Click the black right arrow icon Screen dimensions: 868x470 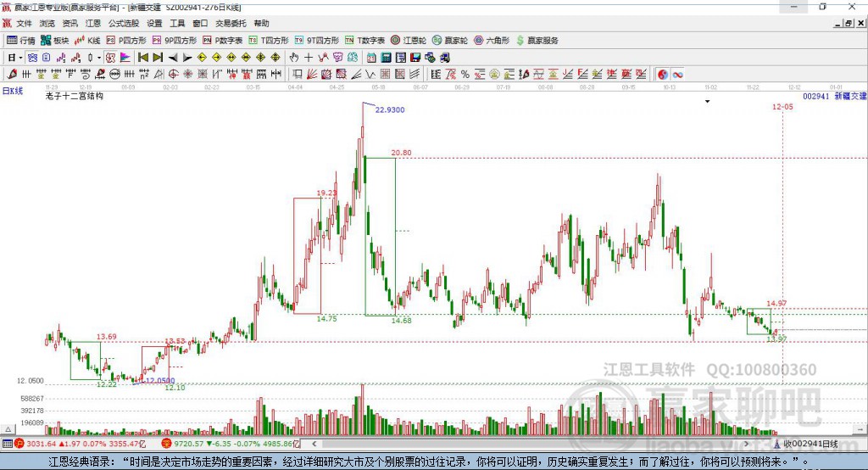[187, 58]
